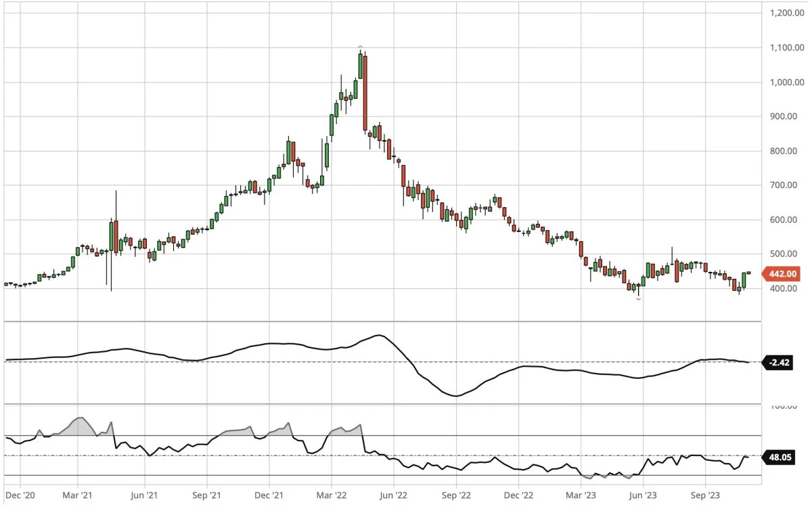Viewport: 812px width, 515px height.
Task: Click the Mar '21 date label
Action: coord(78,495)
